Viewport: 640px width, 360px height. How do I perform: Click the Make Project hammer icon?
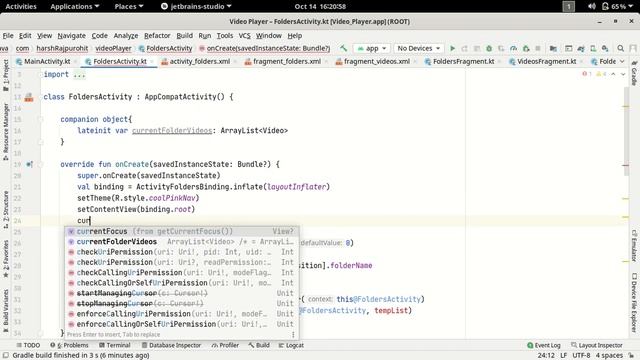pos(343,48)
